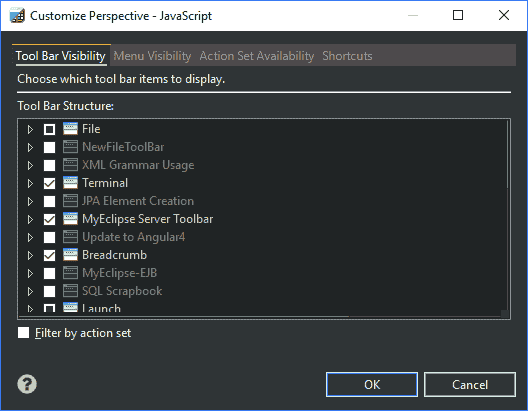528x411 pixels.
Task: Enable the XML Grammar Usage checkbox
Action: point(50,165)
